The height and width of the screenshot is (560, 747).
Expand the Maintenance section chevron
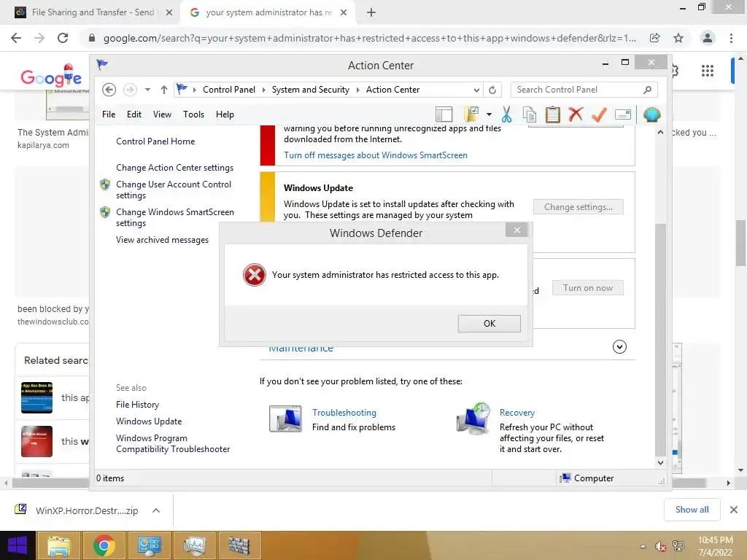[619, 346]
